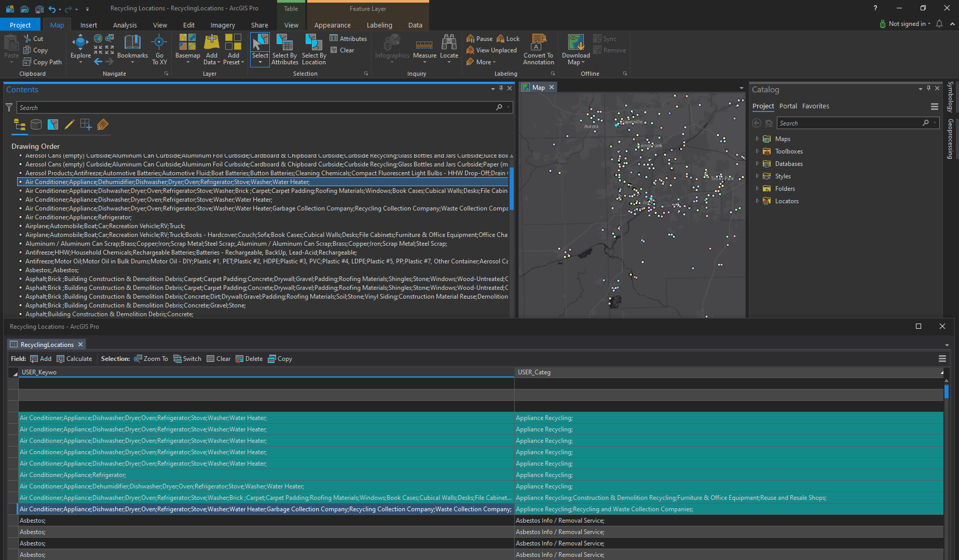This screenshot has width=959, height=560.
Task: Zoom To the selected table records
Action: click(x=151, y=359)
